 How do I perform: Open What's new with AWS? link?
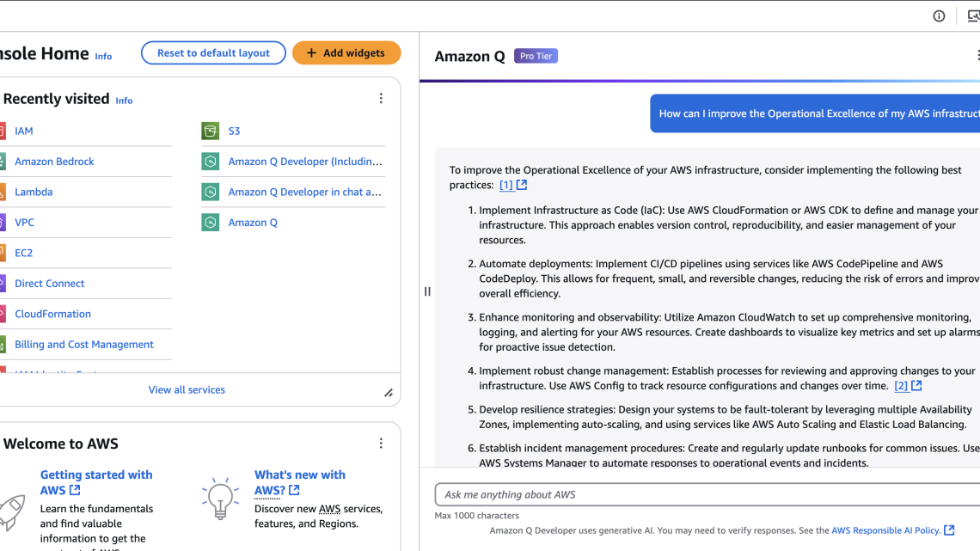(300, 482)
